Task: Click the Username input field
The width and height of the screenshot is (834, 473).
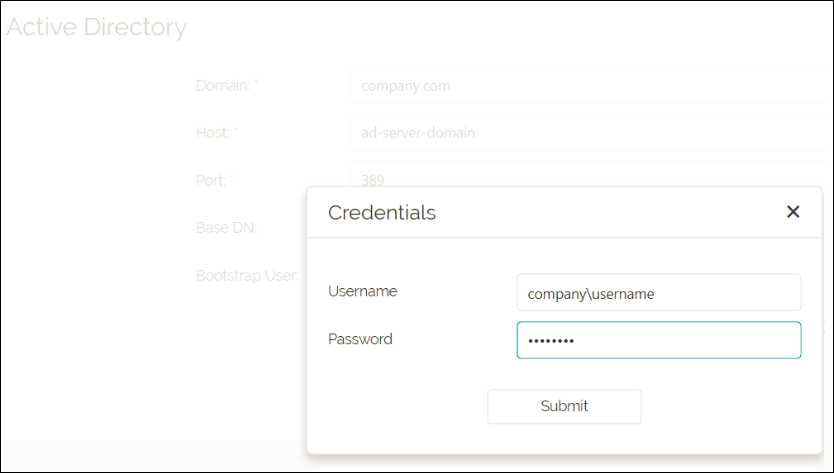Action: point(658,293)
